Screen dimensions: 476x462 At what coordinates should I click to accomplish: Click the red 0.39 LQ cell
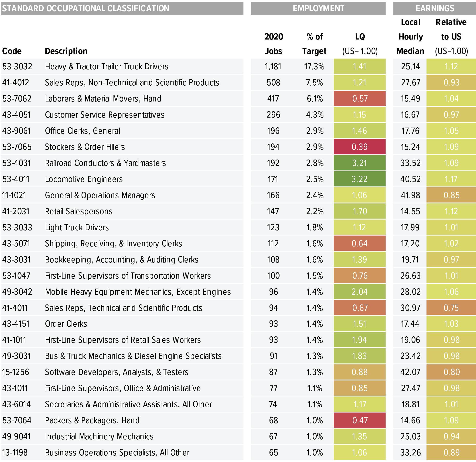pos(360,147)
